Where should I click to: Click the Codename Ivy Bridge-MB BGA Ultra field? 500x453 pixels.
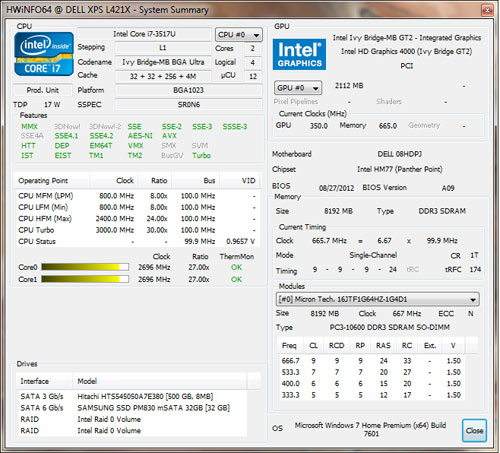163,62
